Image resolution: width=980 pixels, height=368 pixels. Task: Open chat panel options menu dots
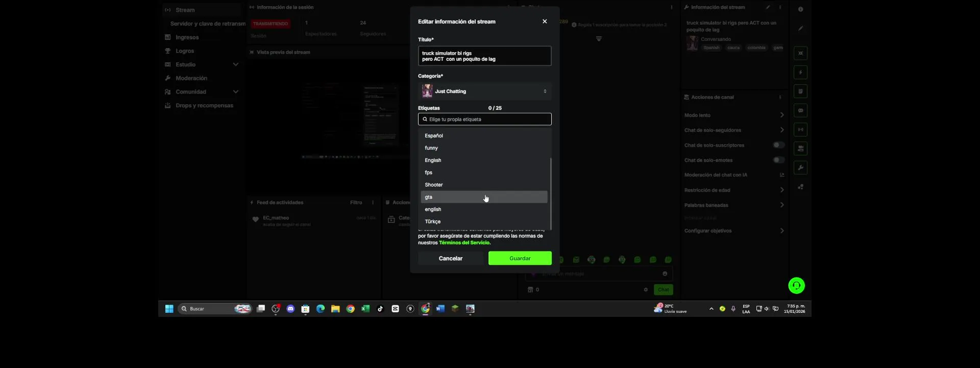(671, 7)
